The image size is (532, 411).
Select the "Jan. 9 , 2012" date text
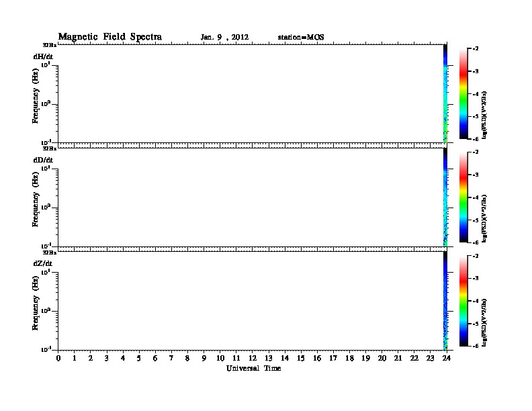tap(224, 38)
